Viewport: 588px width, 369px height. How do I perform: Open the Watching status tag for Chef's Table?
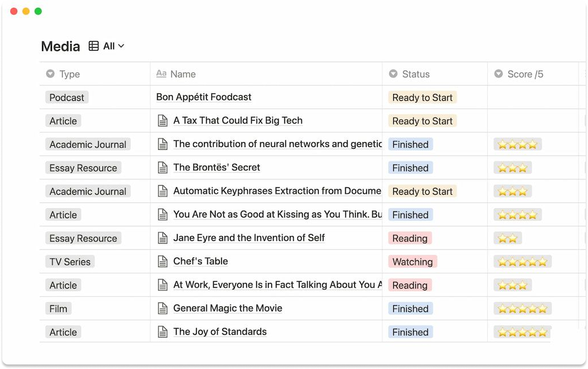pos(413,262)
